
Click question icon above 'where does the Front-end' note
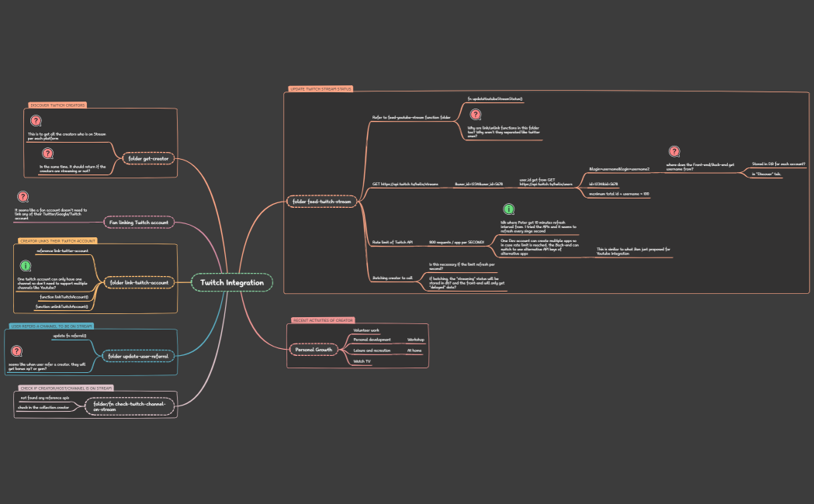click(x=674, y=152)
